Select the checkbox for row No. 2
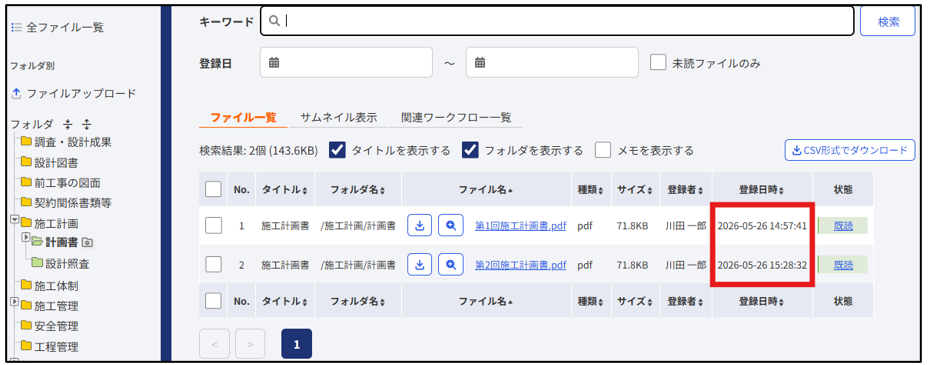928x365 pixels. [x=213, y=264]
